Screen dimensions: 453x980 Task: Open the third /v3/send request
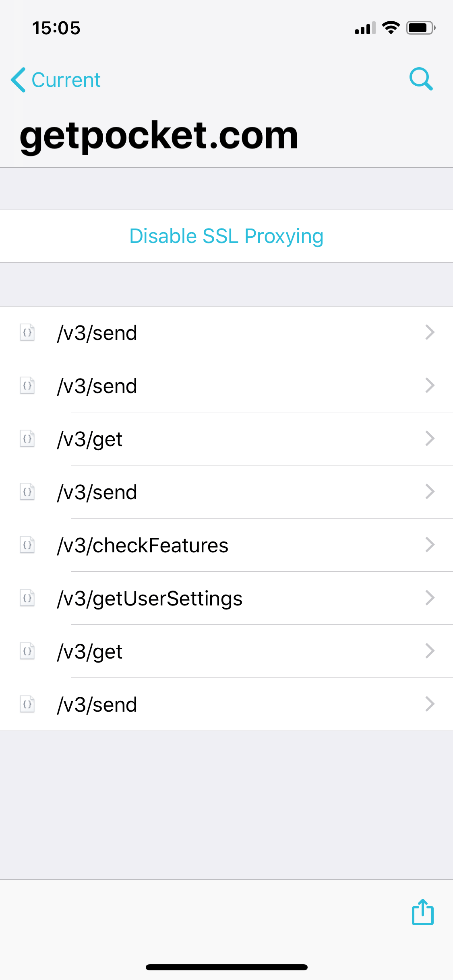tap(226, 492)
